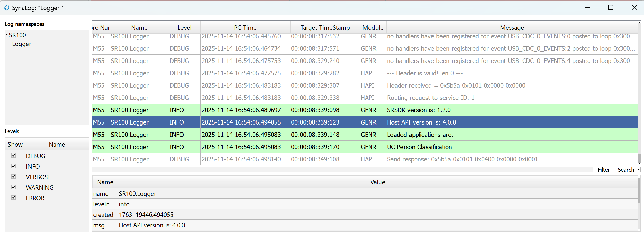Click the Module column header

(x=373, y=27)
